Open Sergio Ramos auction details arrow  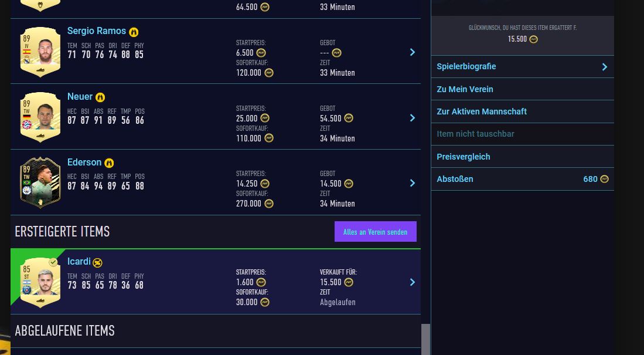tap(413, 52)
